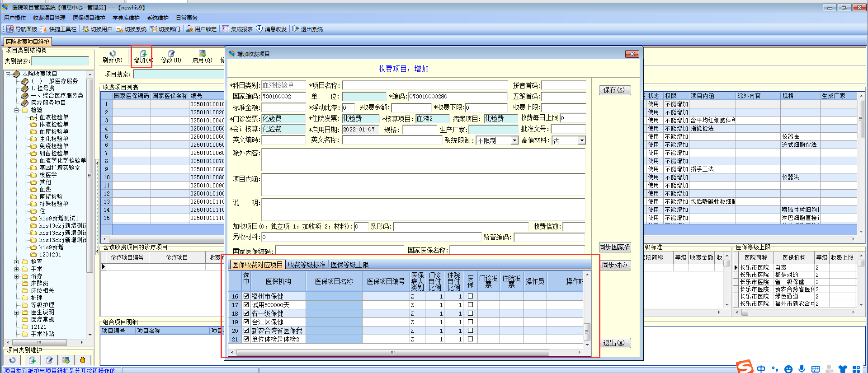Viewport: 868px width, 373px height.
Task: Open the input method emoji face icon
Action: [788, 369]
